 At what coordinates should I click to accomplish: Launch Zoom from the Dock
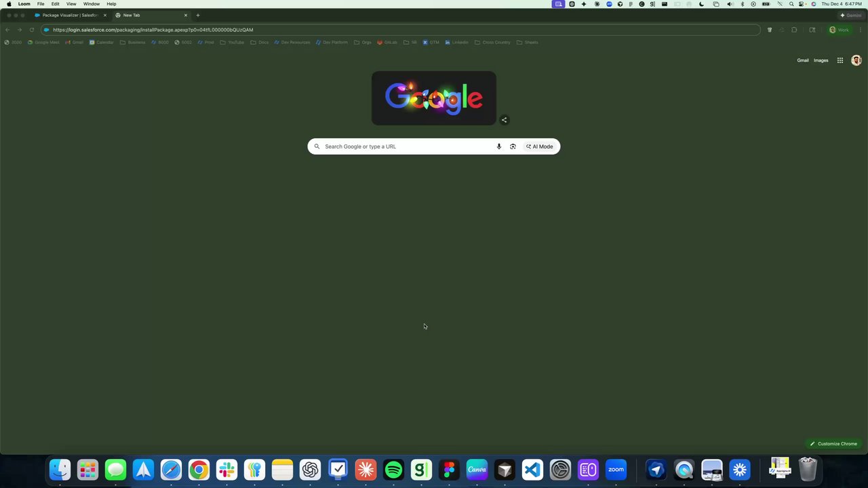tap(616, 470)
